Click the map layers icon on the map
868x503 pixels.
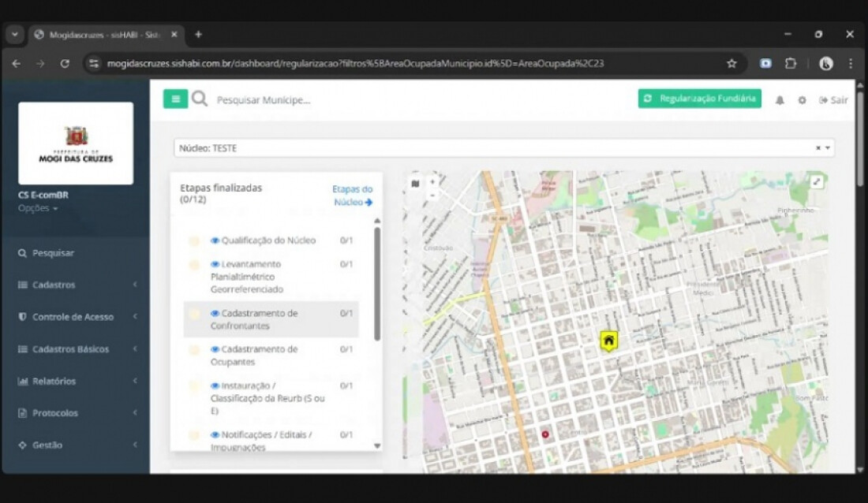(x=413, y=182)
